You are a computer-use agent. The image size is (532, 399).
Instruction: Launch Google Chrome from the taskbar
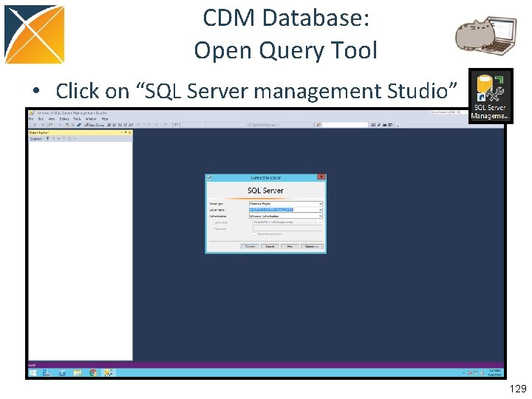tap(92, 373)
